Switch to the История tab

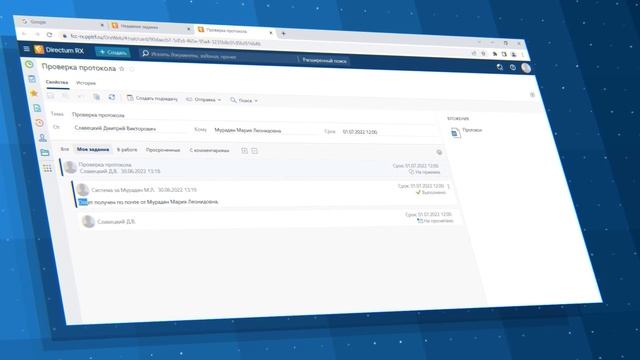[86, 83]
